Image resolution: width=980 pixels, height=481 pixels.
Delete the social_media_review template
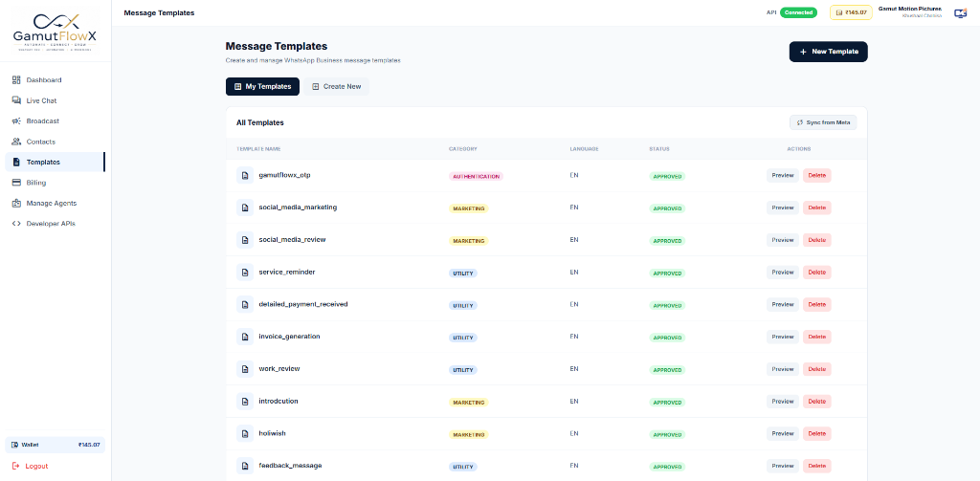point(817,240)
